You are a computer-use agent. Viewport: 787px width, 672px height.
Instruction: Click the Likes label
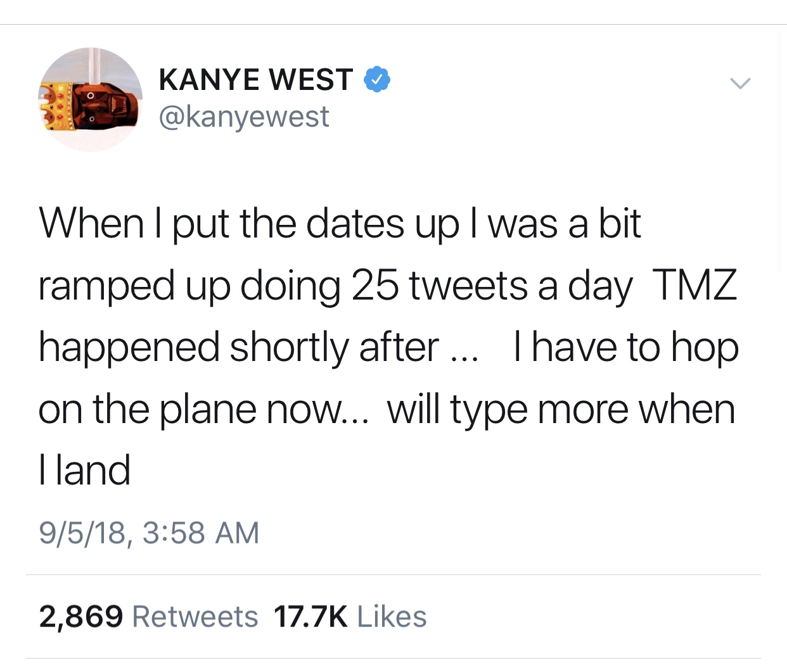392,616
